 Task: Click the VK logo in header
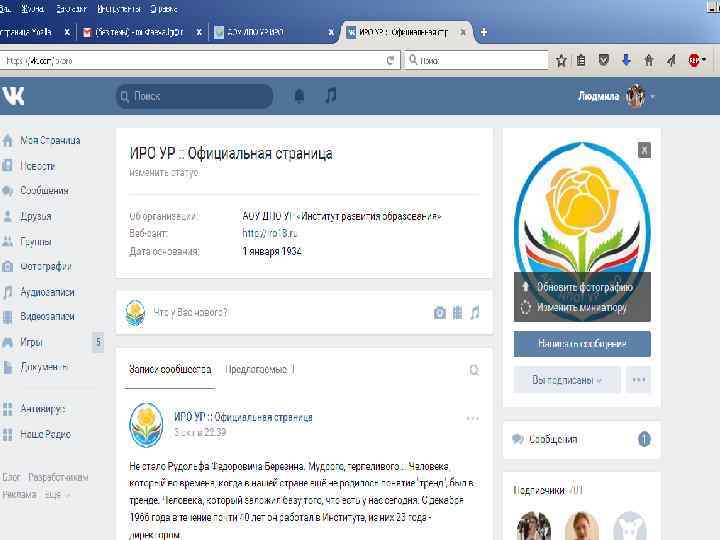(x=13, y=96)
